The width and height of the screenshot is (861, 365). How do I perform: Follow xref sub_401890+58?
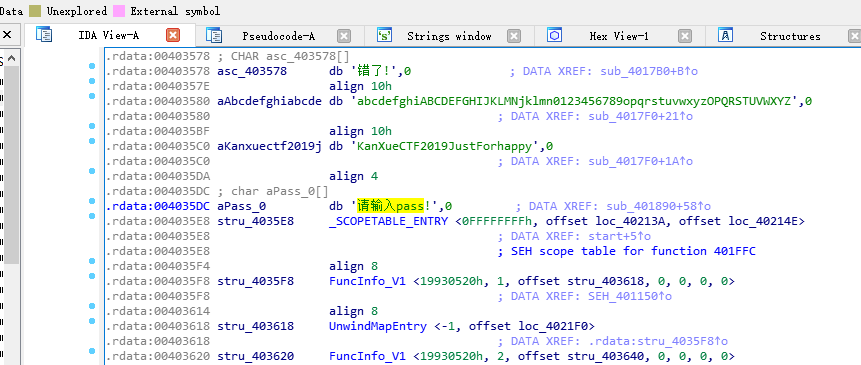pos(658,206)
